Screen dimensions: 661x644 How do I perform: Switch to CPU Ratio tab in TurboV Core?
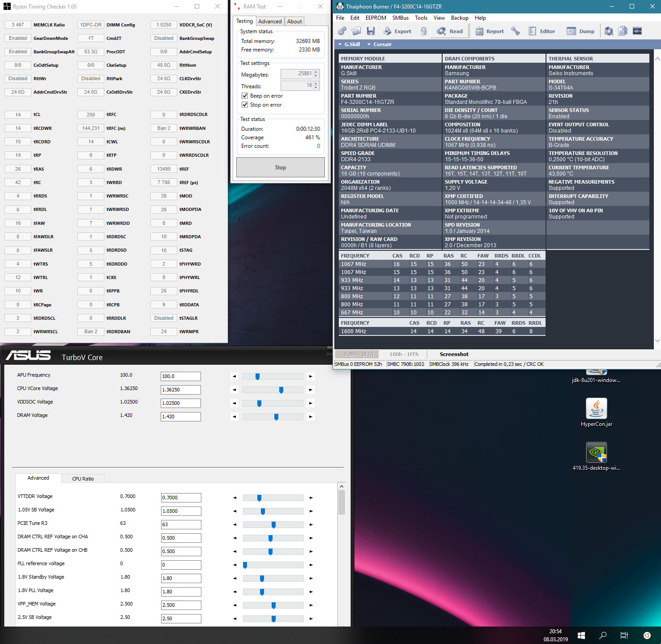pyautogui.click(x=83, y=479)
